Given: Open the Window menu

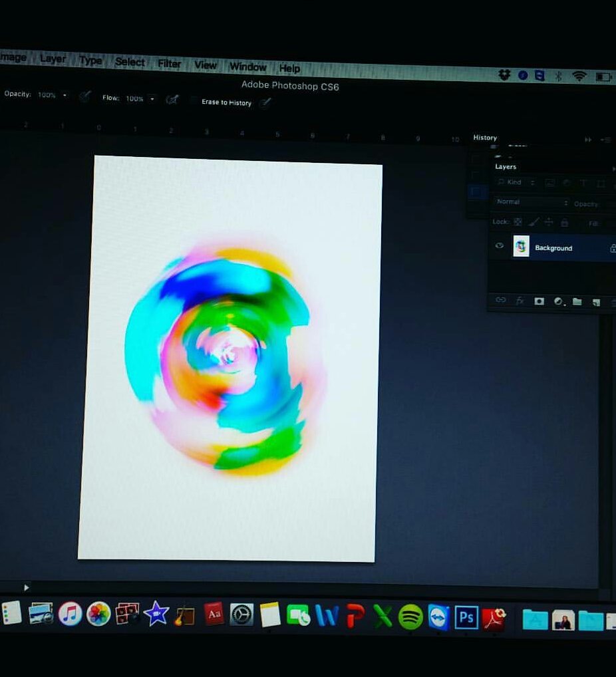Looking at the screenshot, I should pyautogui.click(x=247, y=67).
